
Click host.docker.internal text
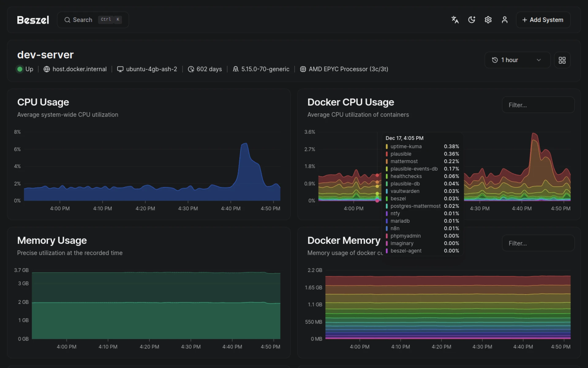[80, 69]
